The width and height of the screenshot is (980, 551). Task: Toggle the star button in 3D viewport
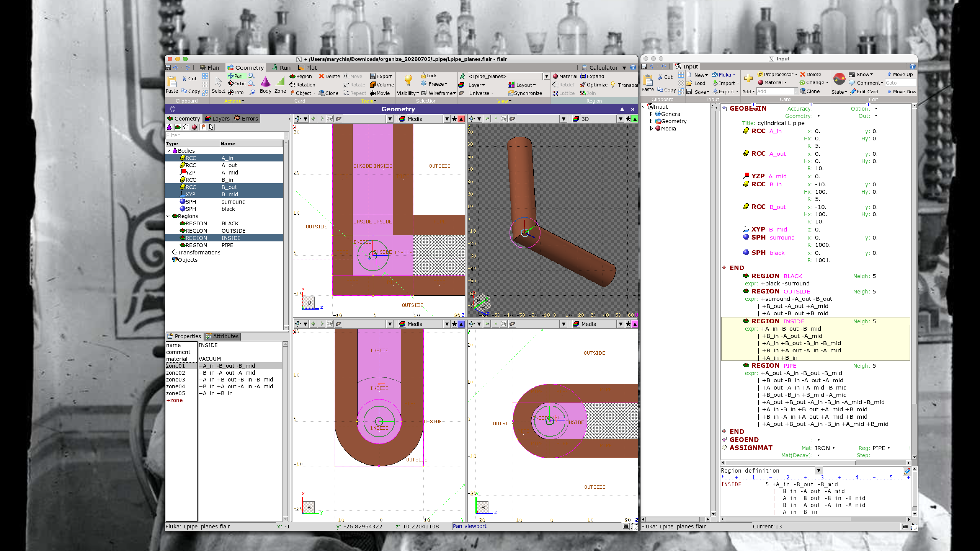628,119
